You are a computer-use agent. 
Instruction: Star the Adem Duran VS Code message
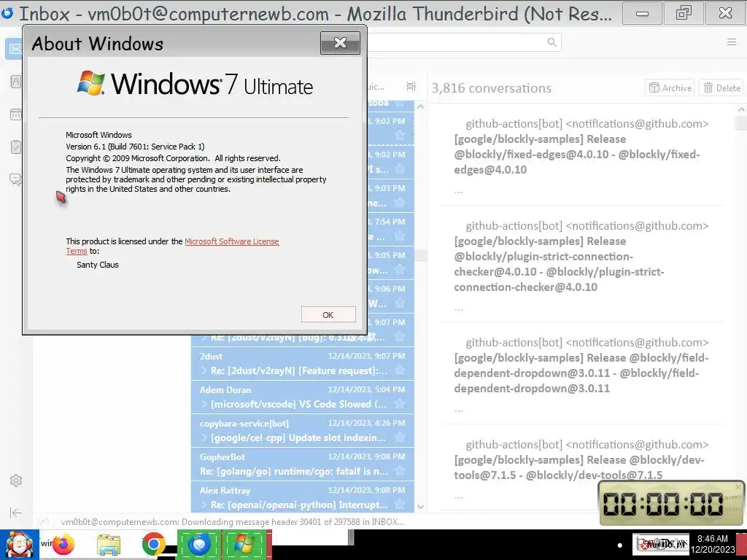(x=400, y=404)
